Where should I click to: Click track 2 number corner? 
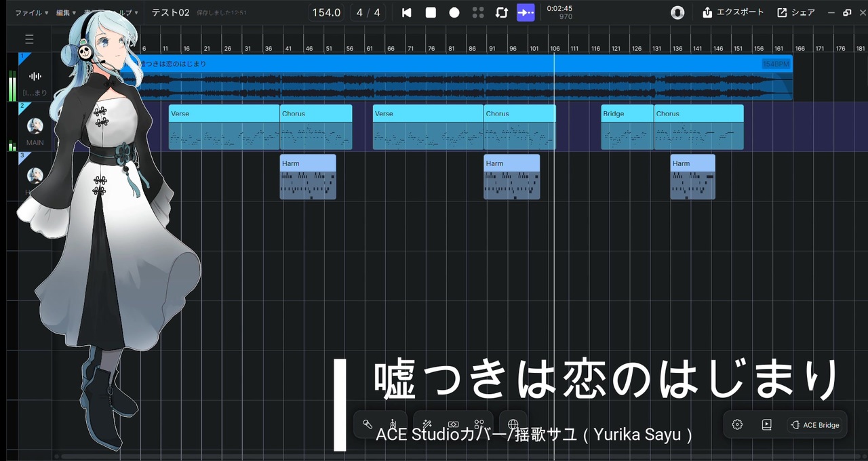click(22, 106)
